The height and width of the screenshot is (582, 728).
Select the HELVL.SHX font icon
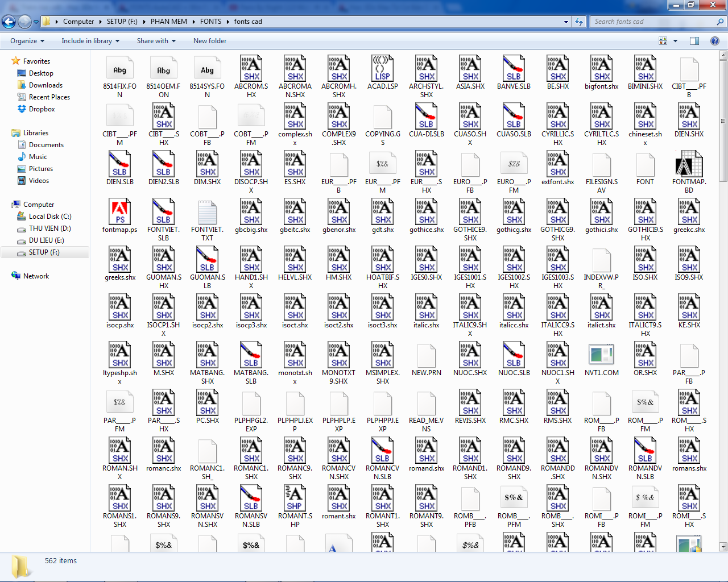[295, 260]
